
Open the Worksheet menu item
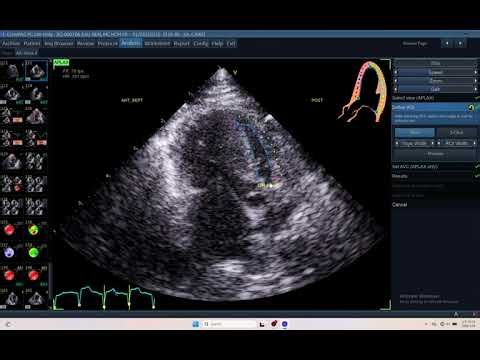coord(157,44)
